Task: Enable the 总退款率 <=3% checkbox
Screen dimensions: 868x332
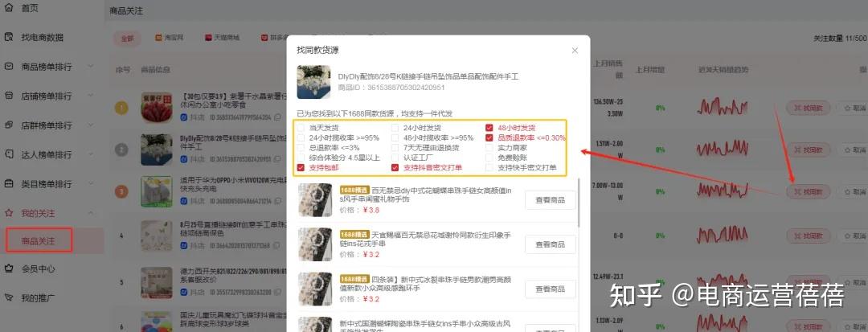Action: pyautogui.click(x=301, y=148)
